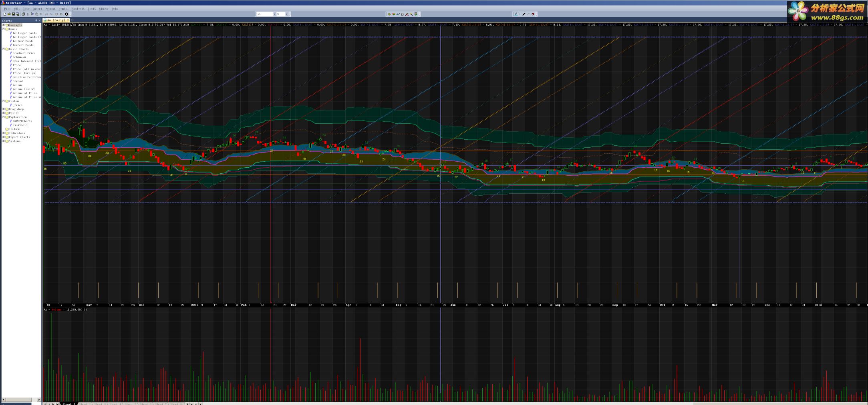Collapse the Custom folder

3,101
